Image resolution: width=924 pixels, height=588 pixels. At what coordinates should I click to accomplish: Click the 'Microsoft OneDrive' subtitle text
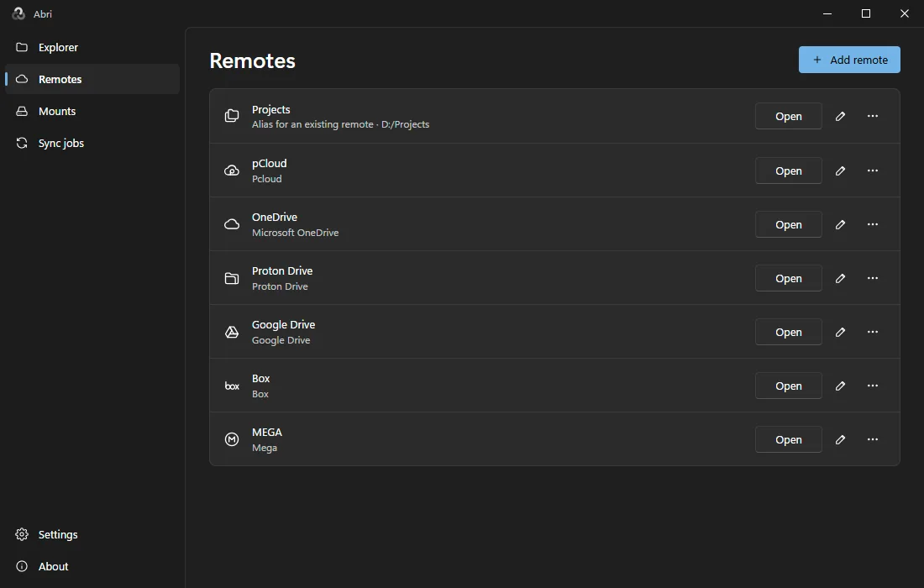295,233
